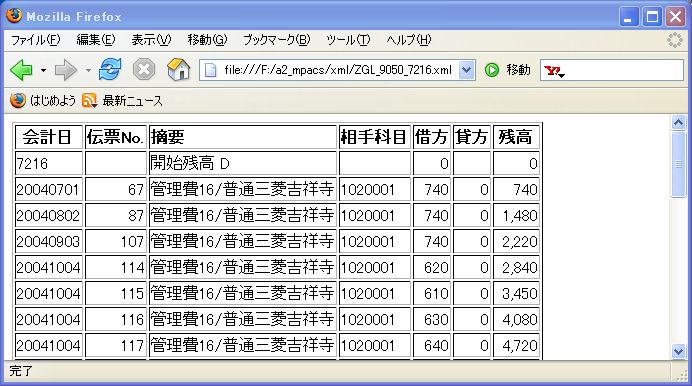Viewport: 692px width, 386px height.
Task: Click balance cell 2,840
Action: [516, 267]
